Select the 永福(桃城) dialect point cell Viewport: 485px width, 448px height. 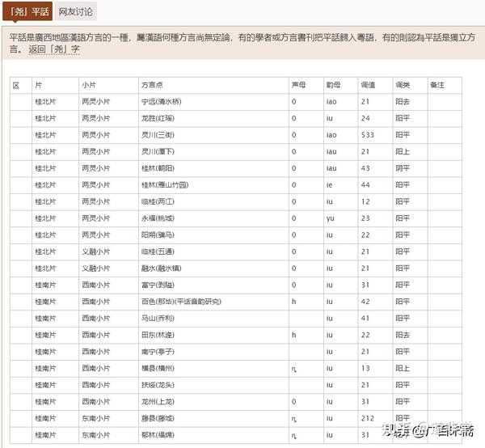[x=213, y=218]
